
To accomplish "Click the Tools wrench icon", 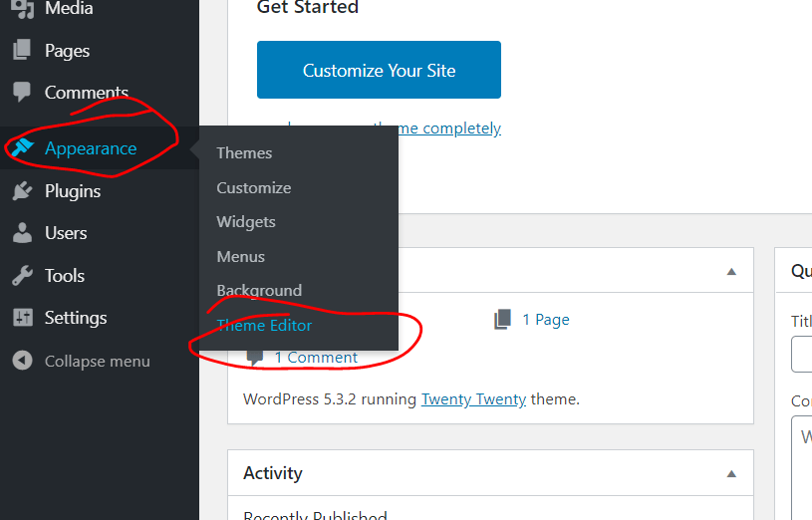I will pos(22,276).
